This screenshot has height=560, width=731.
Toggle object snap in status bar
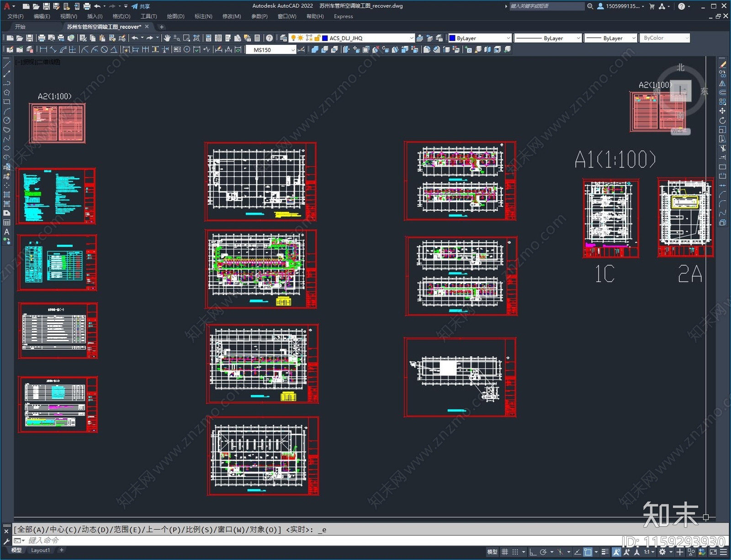pos(588,552)
